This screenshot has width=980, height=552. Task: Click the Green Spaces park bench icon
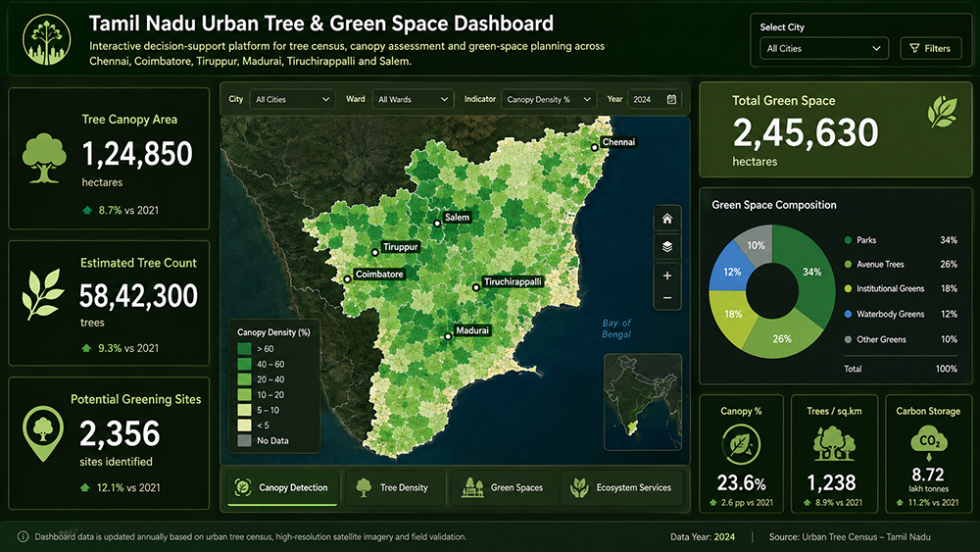tap(472, 487)
